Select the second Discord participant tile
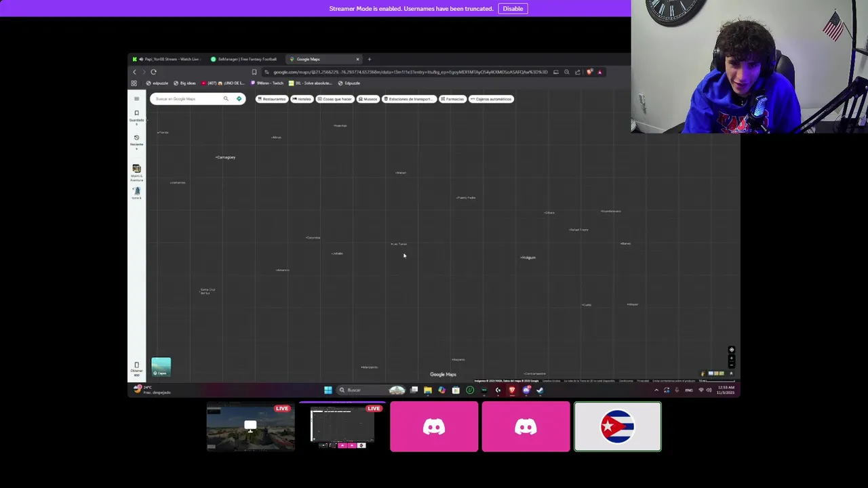The height and width of the screenshot is (488, 868). 526,427
